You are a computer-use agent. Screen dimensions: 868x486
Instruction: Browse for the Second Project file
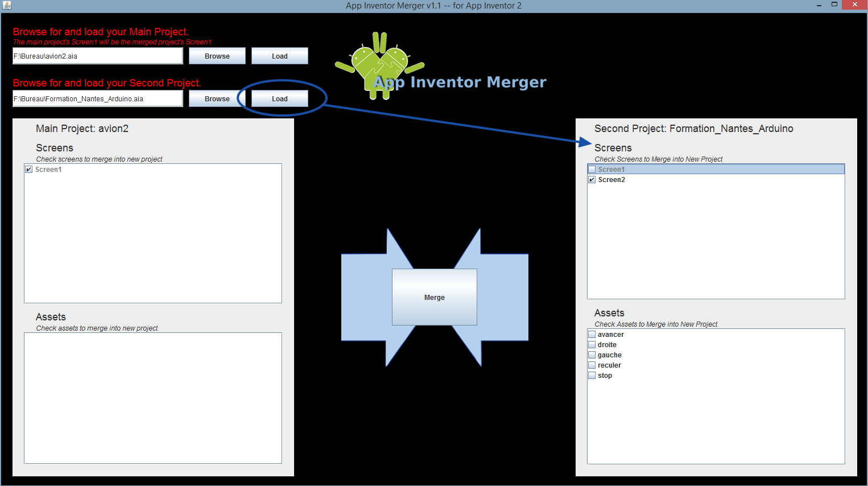pos(217,98)
